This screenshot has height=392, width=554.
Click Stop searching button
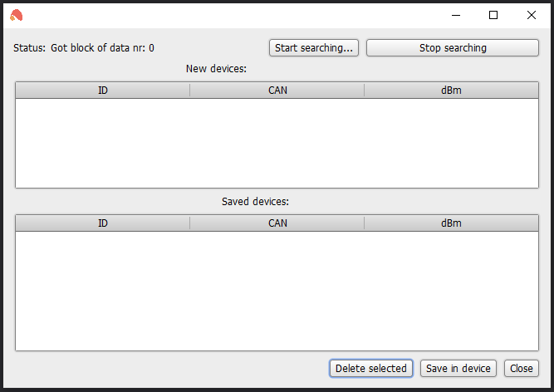coord(452,47)
